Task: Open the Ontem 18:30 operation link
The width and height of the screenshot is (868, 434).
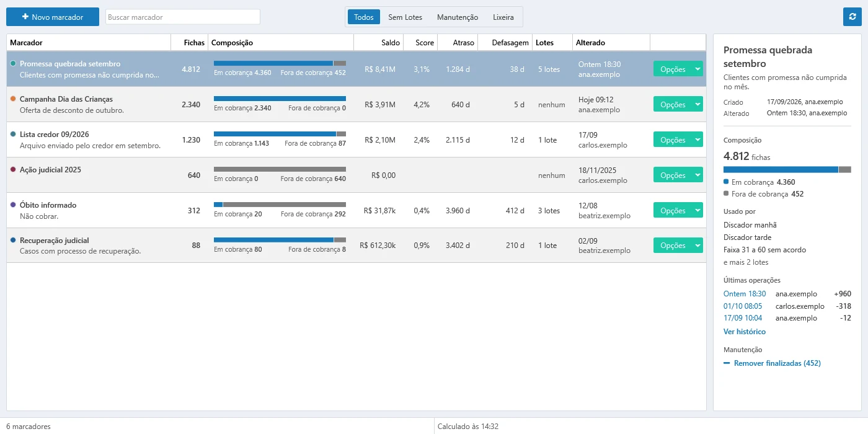Action: click(745, 294)
